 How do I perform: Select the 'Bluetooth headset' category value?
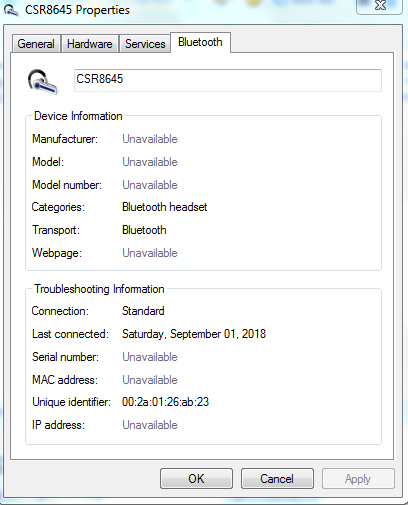point(165,207)
